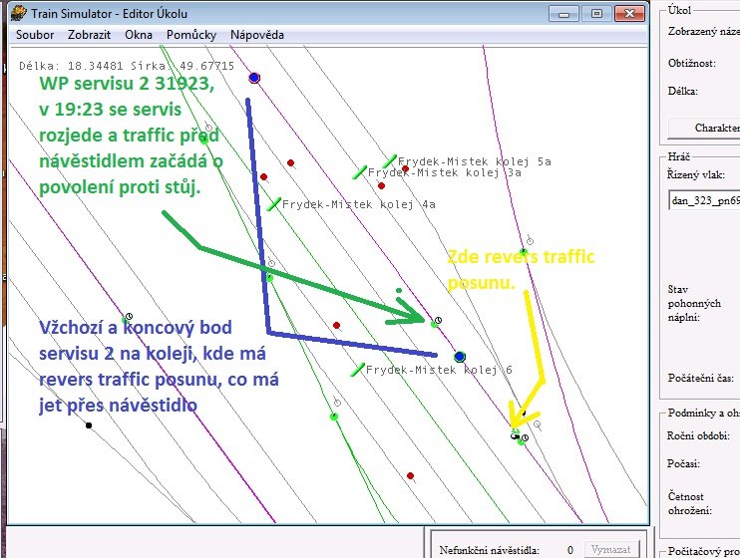Screen dimensions: 740x560
Task: Open the Pomůcky menu
Action: 190,34
